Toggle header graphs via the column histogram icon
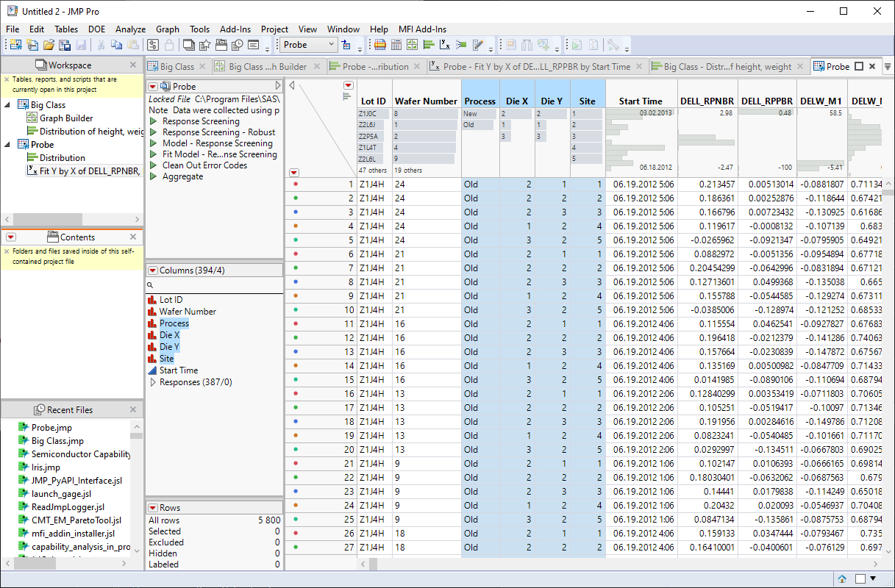The image size is (895, 588). [348, 96]
